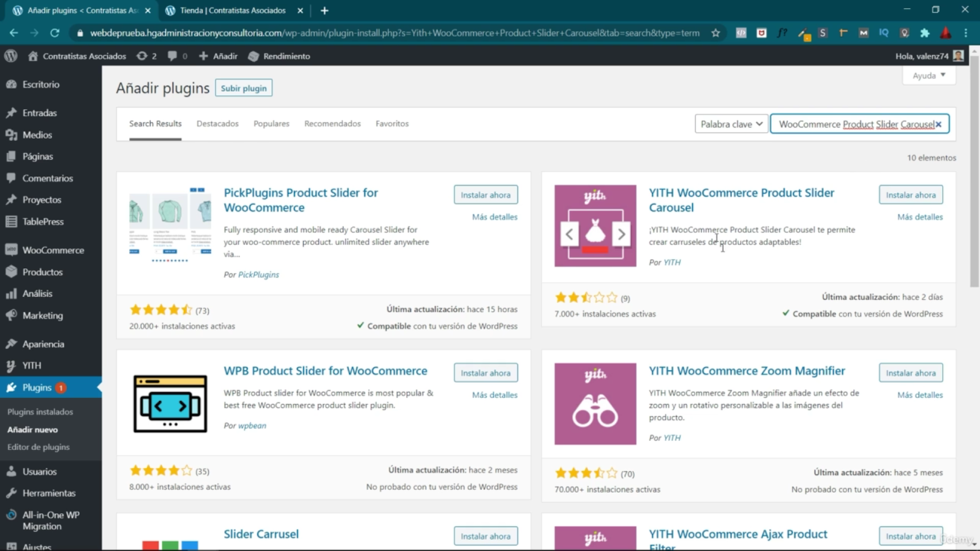Switch to the Populares tab
The width and height of the screenshot is (980, 551).
[271, 124]
